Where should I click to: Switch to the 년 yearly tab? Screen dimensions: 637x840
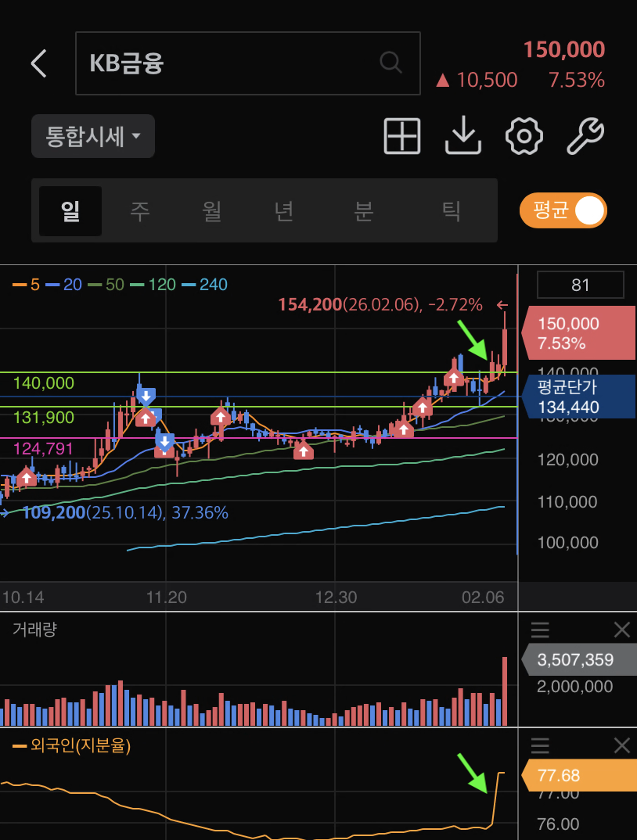point(283,211)
